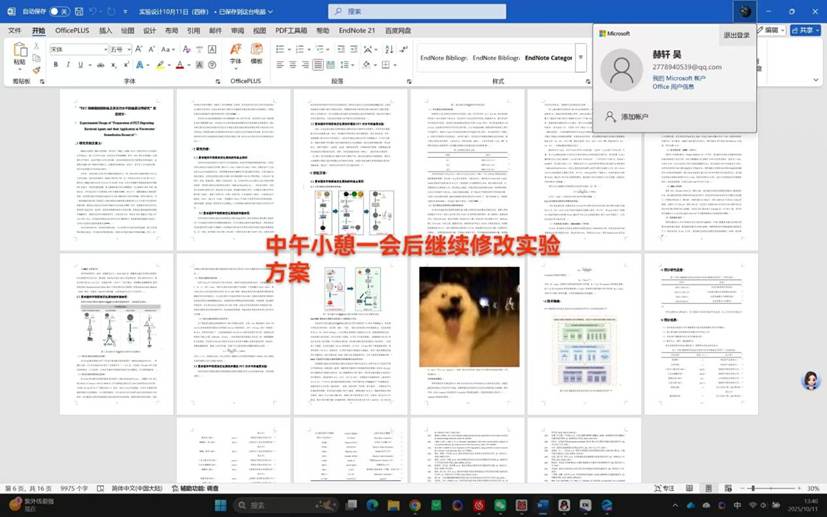Expand the Styles gallery

pyautogui.click(x=581, y=58)
